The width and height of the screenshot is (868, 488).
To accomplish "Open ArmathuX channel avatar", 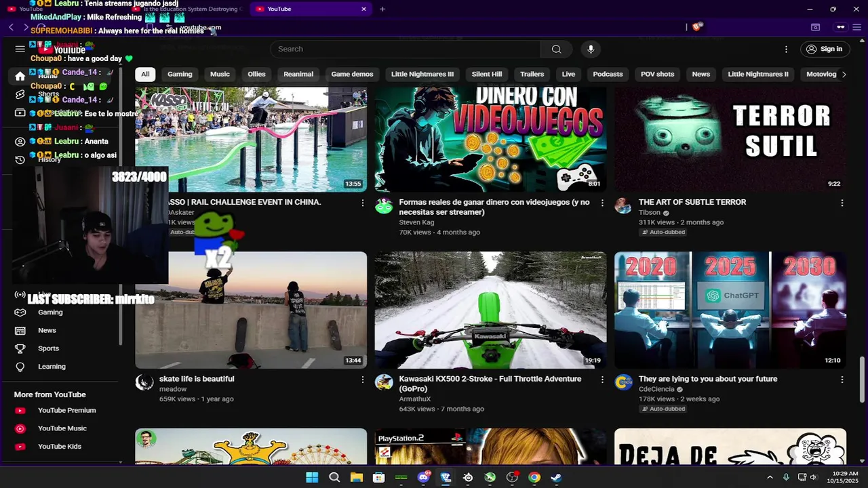I will tap(384, 382).
